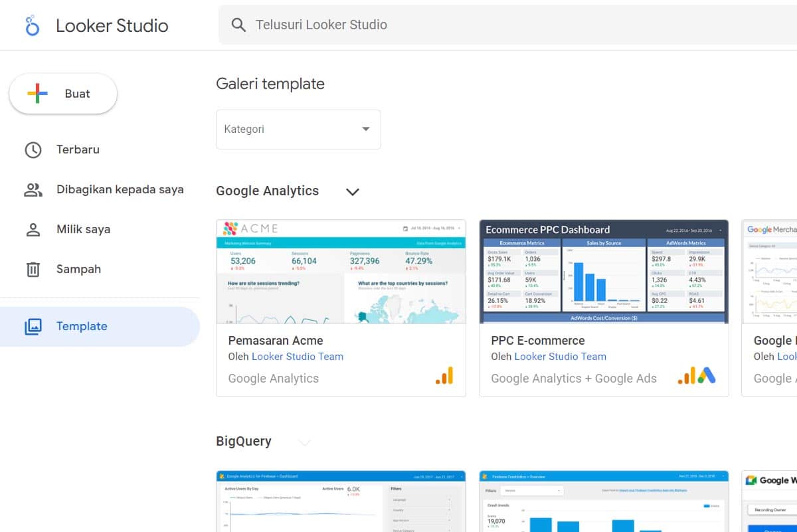Open the Google Merchant template thumbnail
This screenshot has height=532, width=797.
coord(770,272)
